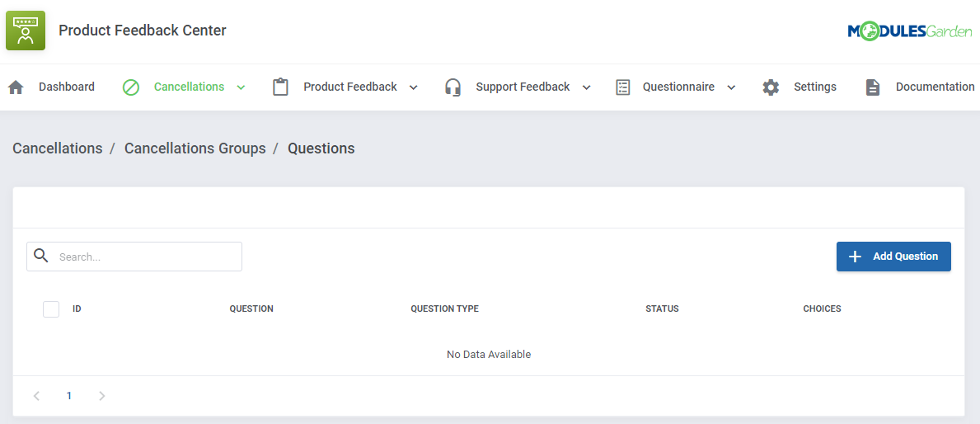Viewport: 980px width, 424px height.
Task: Click the Cancellations breadcrumb link
Action: [x=58, y=148]
